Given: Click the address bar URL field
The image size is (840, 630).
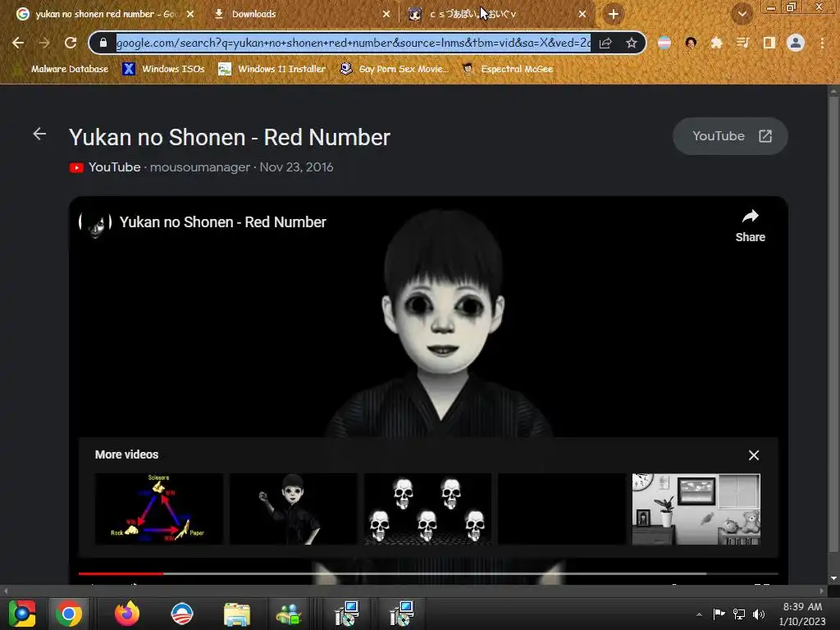Looking at the screenshot, I should (x=353, y=43).
